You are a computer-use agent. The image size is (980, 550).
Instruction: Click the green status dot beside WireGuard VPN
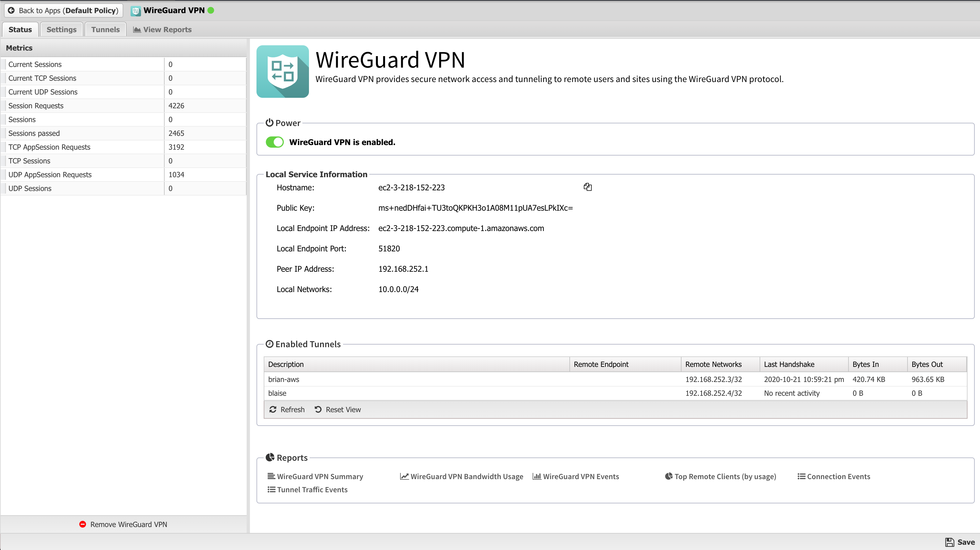pos(211,10)
